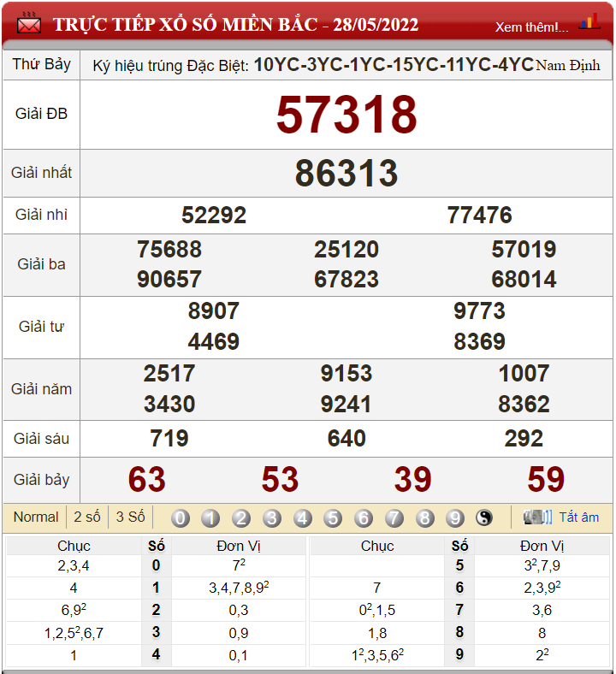
Task: Select fourth prize number 4469
Action: 214,342
